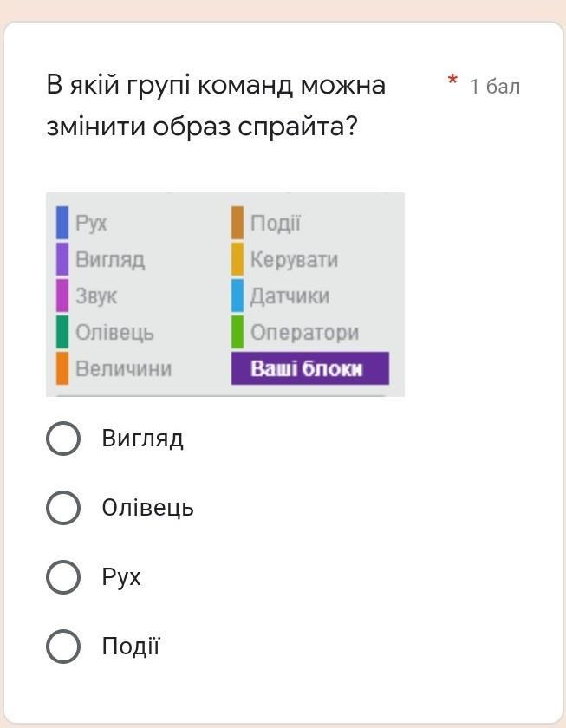Click the brown Події color swatch
This screenshot has height=728, width=566.
coord(237,223)
